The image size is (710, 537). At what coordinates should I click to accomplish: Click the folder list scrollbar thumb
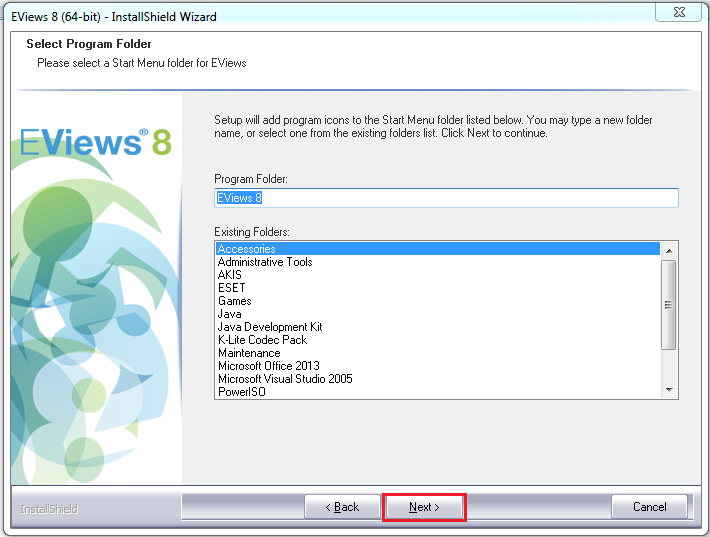(668, 305)
